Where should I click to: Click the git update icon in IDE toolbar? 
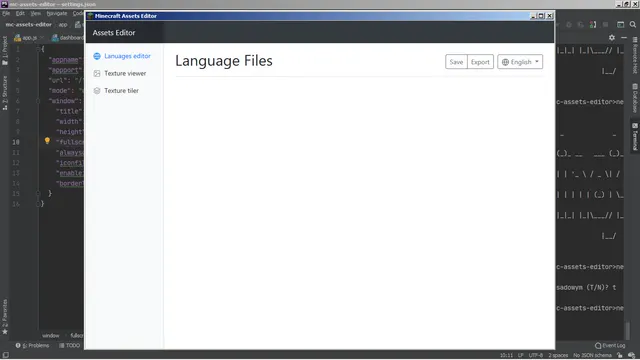pos(593,24)
